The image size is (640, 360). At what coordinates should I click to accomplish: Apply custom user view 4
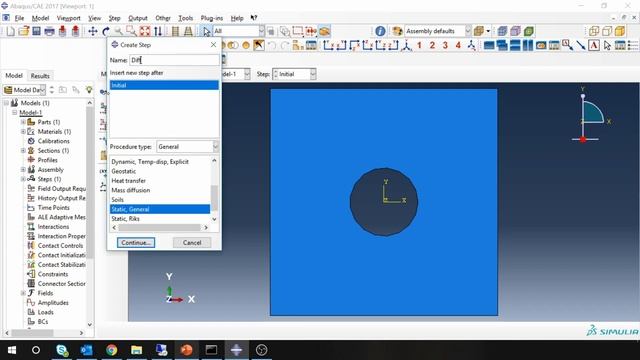tap(458, 45)
